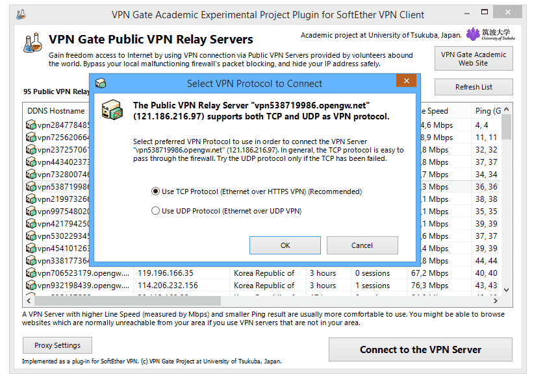Click server icon beside vpn932198439.opengw row
Viewport: 545px width, 392px height.
(x=31, y=286)
